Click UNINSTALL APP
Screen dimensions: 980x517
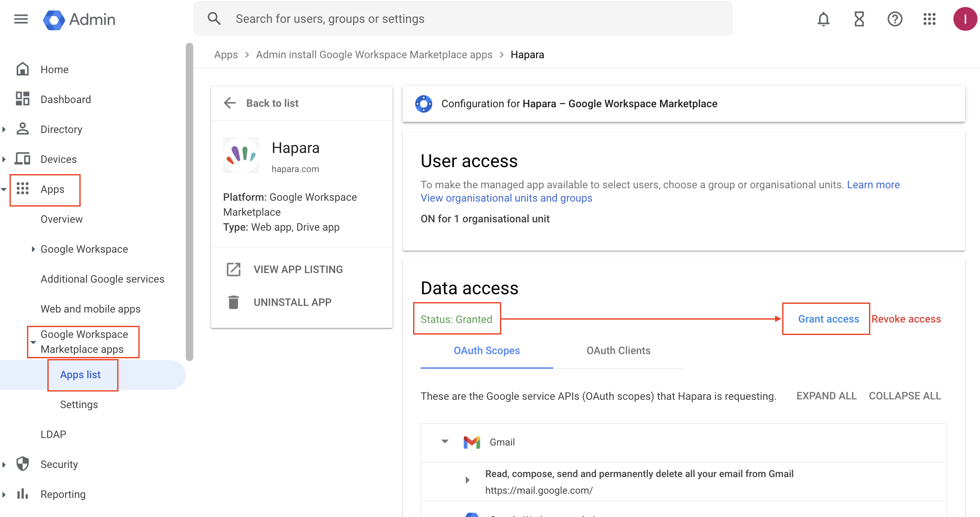[293, 302]
